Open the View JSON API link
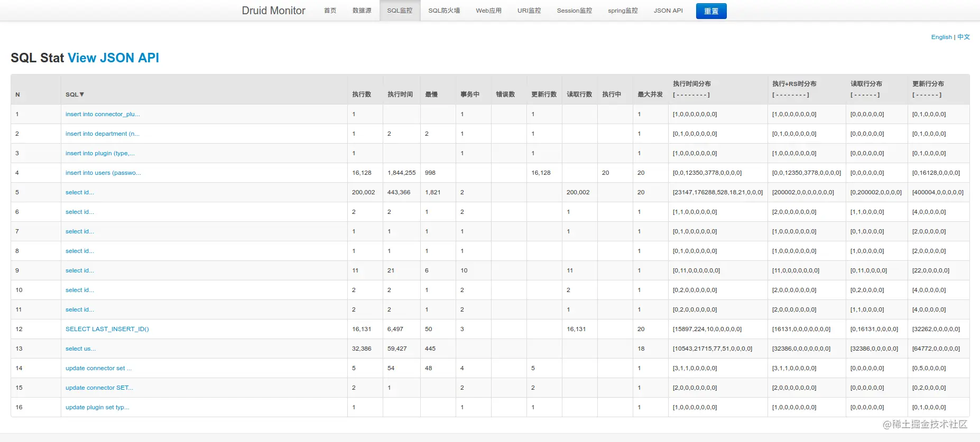Image resolution: width=980 pixels, height=442 pixels. click(x=113, y=58)
